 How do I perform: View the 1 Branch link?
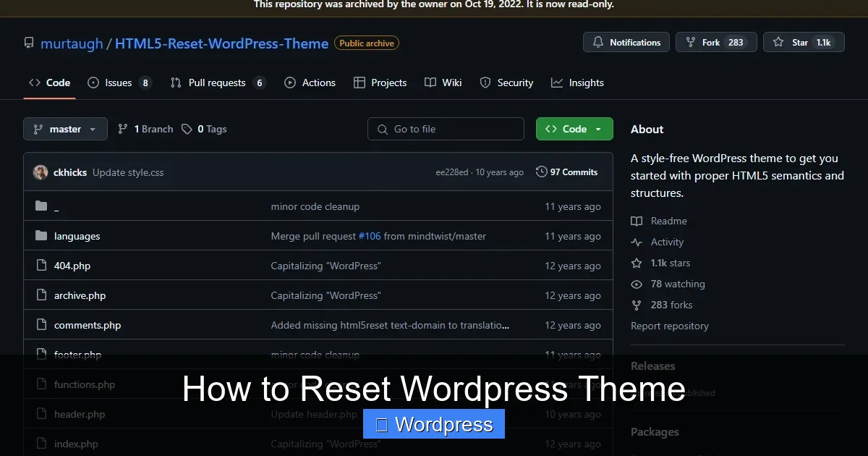tap(145, 129)
